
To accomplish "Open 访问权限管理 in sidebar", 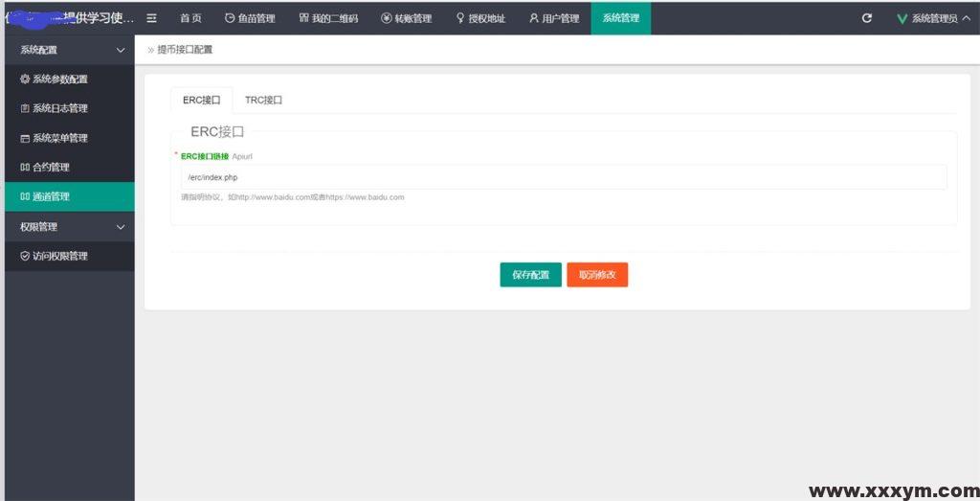I will [59, 256].
